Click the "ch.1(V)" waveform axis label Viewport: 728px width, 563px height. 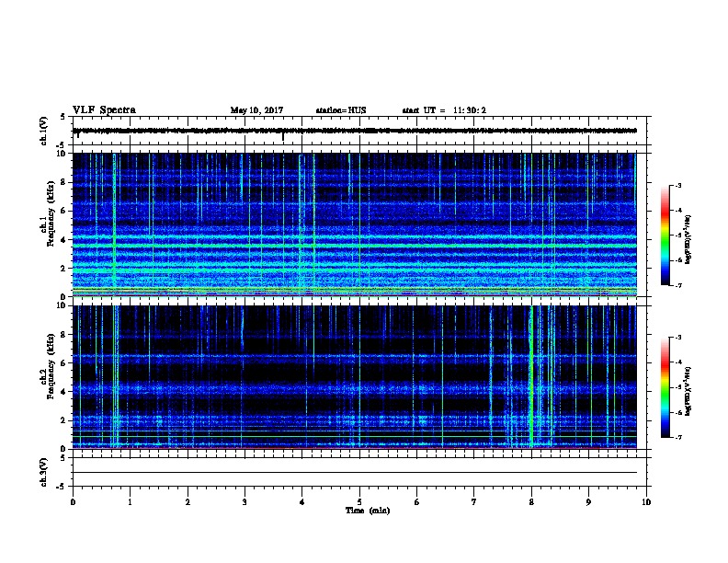click(44, 131)
